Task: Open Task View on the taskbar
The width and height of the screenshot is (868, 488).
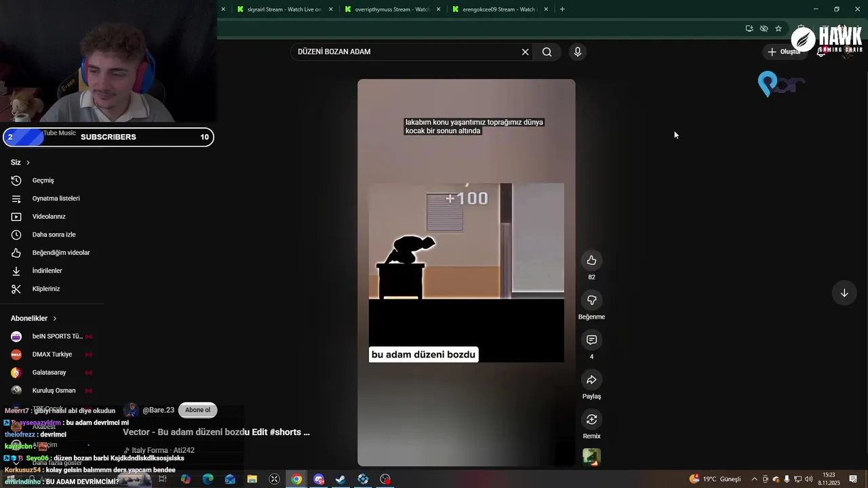Action: click(x=163, y=479)
